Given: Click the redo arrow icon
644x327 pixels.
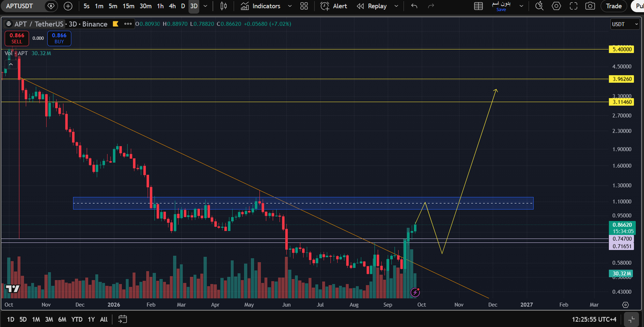Looking at the screenshot, I should (431, 6).
